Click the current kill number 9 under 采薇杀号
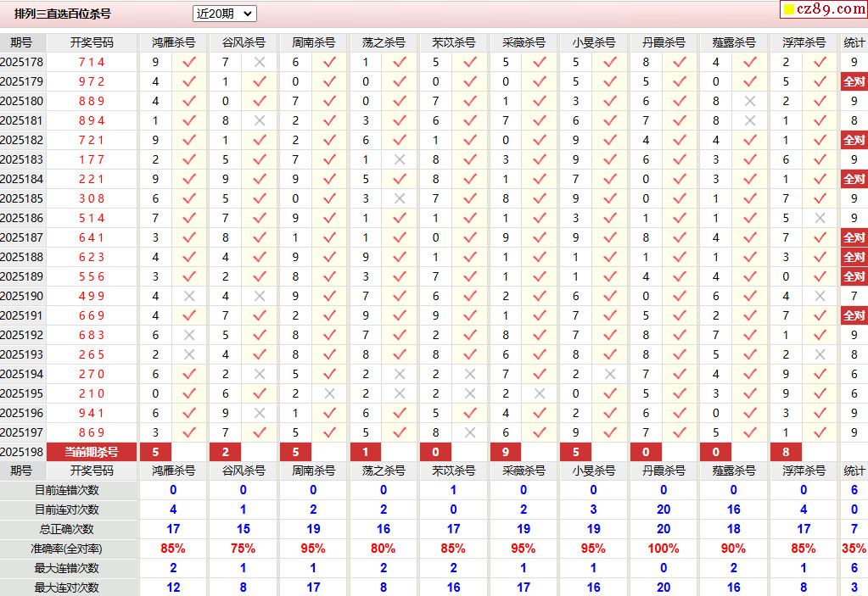This screenshot has height=596, width=868. (x=506, y=452)
